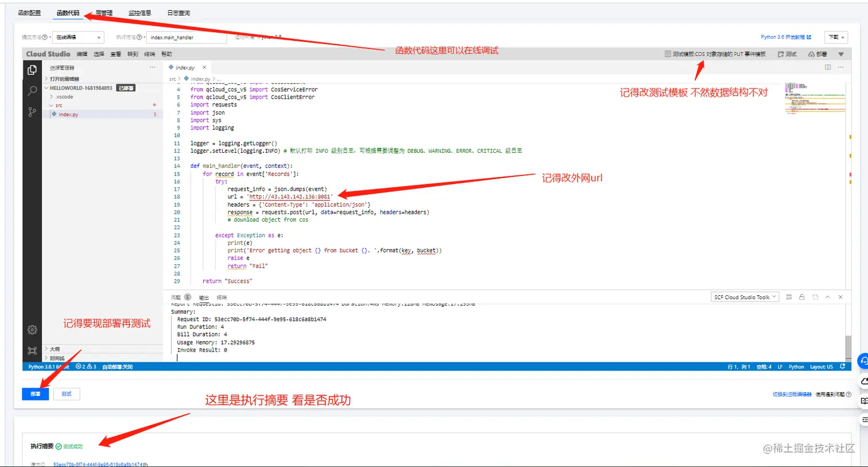
Task: Switch to the 层管理 tab
Action: 104,13
